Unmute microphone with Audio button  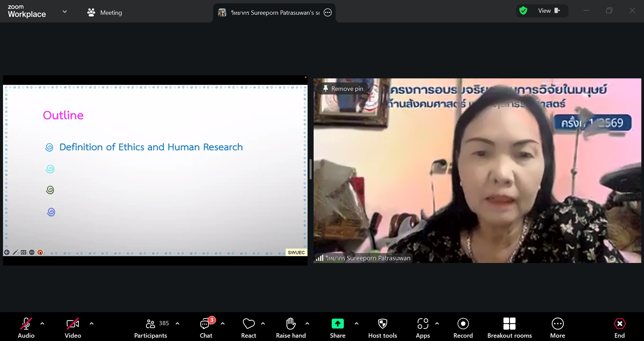26,328
